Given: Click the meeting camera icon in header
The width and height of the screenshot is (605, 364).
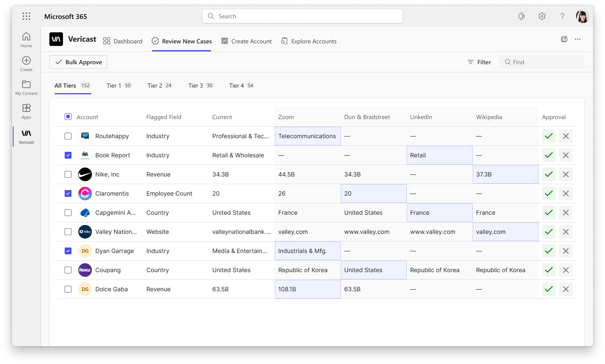Looking at the screenshot, I should click(x=521, y=16).
